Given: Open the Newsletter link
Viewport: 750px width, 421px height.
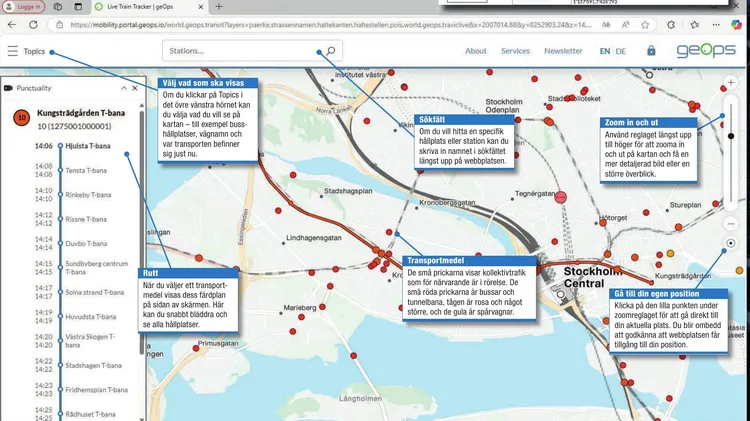Looking at the screenshot, I should pos(563,51).
